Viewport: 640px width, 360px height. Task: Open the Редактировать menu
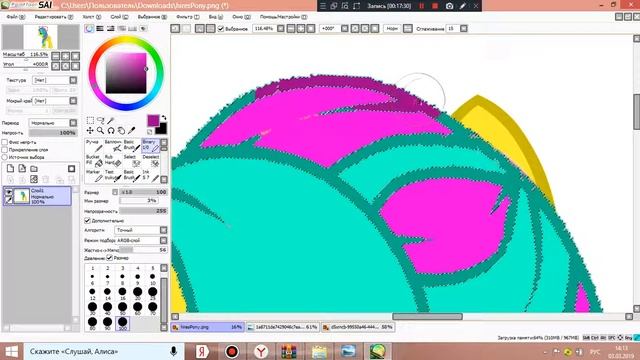click(x=54, y=17)
